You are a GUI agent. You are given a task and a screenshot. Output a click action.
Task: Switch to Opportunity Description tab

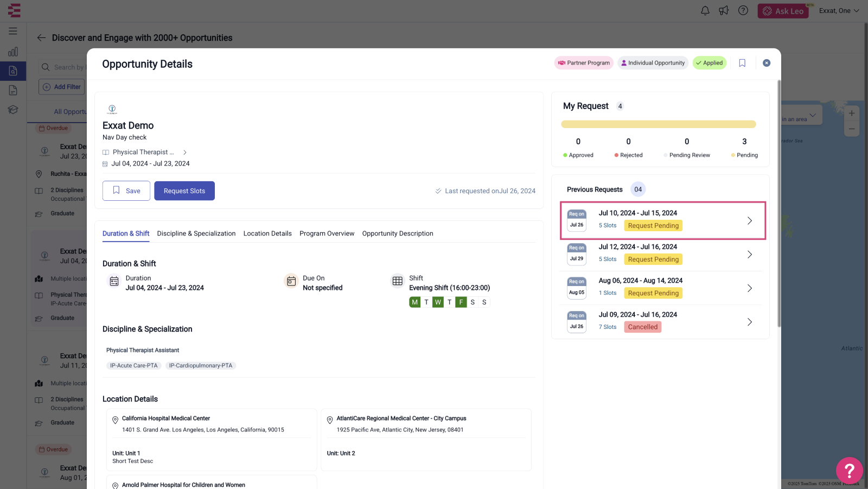pyautogui.click(x=398, y=233)
